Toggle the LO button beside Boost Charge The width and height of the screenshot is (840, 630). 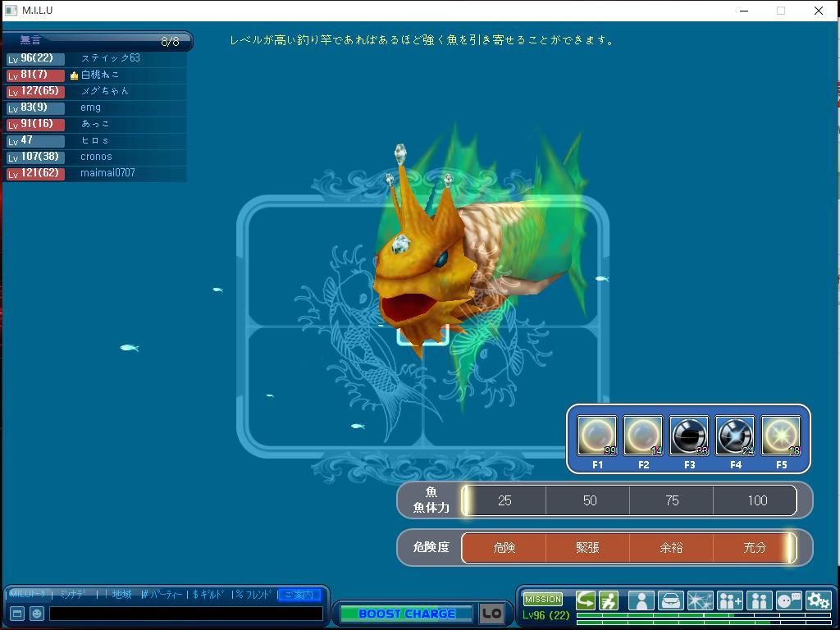(491, 614)
